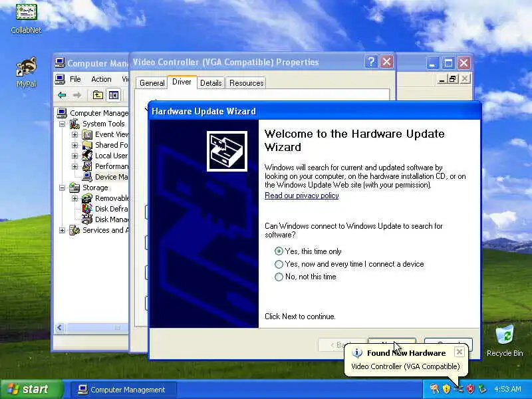The image size is (532, 399).
Task: Click the Disk Defragmenter icon in tree
Action: [87, 209]
